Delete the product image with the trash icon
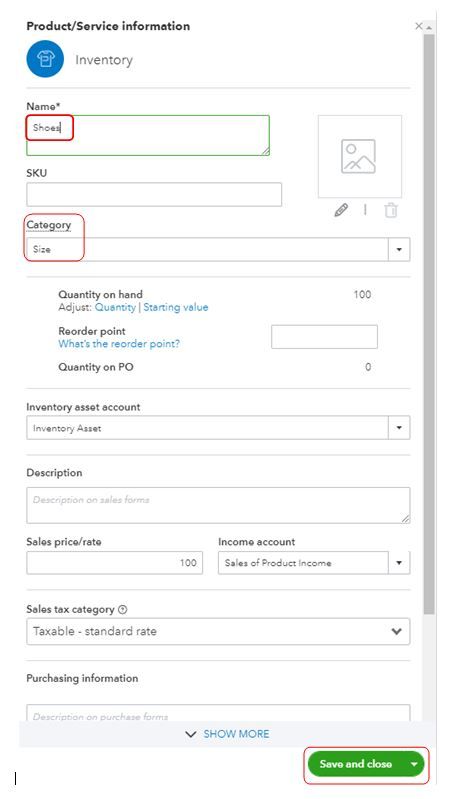450x799 pixels. click(391, 210)
